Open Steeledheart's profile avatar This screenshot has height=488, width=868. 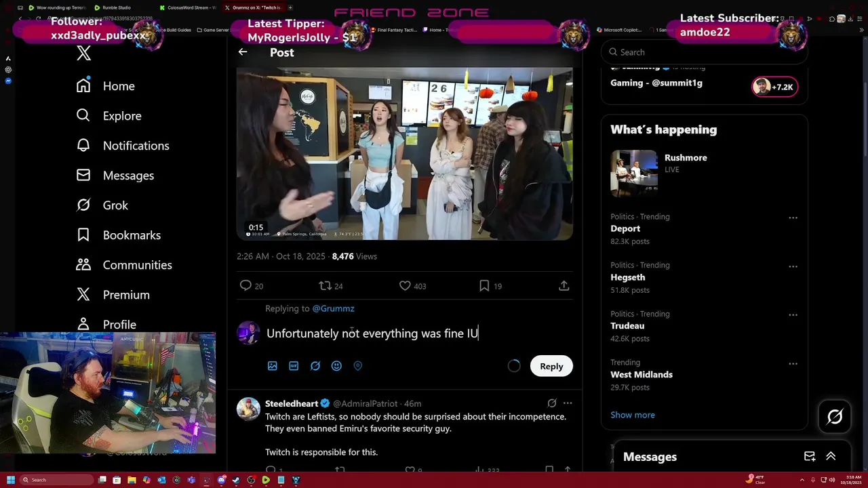248,409
